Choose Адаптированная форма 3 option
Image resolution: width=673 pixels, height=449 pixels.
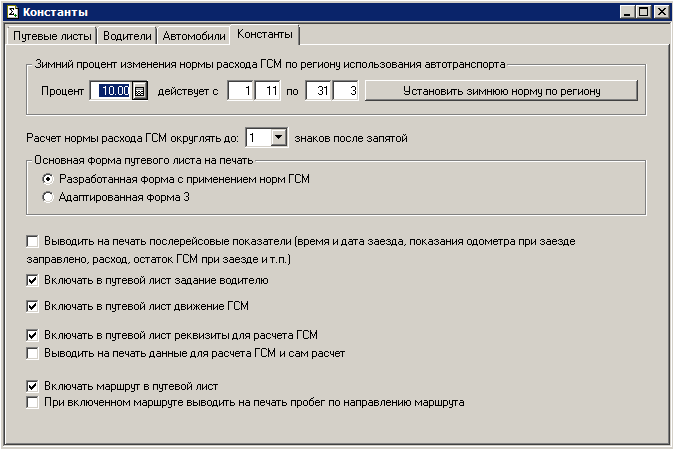pos(47,198)
